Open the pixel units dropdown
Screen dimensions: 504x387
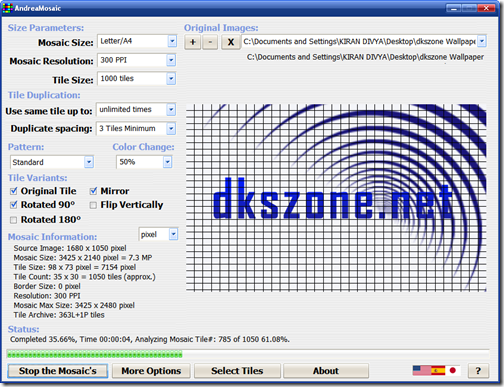click(x=173, y=234)
